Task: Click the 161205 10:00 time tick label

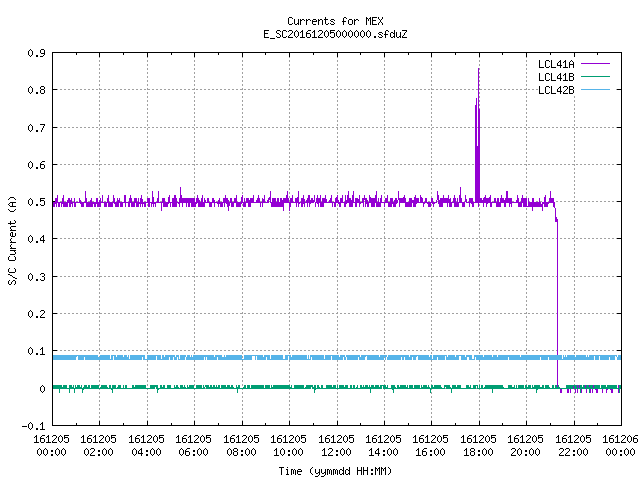Action: (289, 446)
